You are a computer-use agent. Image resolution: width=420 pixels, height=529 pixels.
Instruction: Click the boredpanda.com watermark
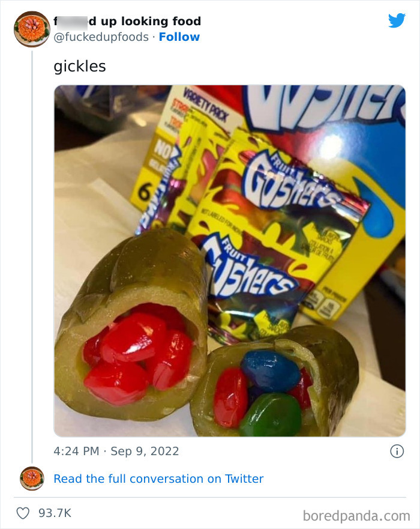[356, 515]
